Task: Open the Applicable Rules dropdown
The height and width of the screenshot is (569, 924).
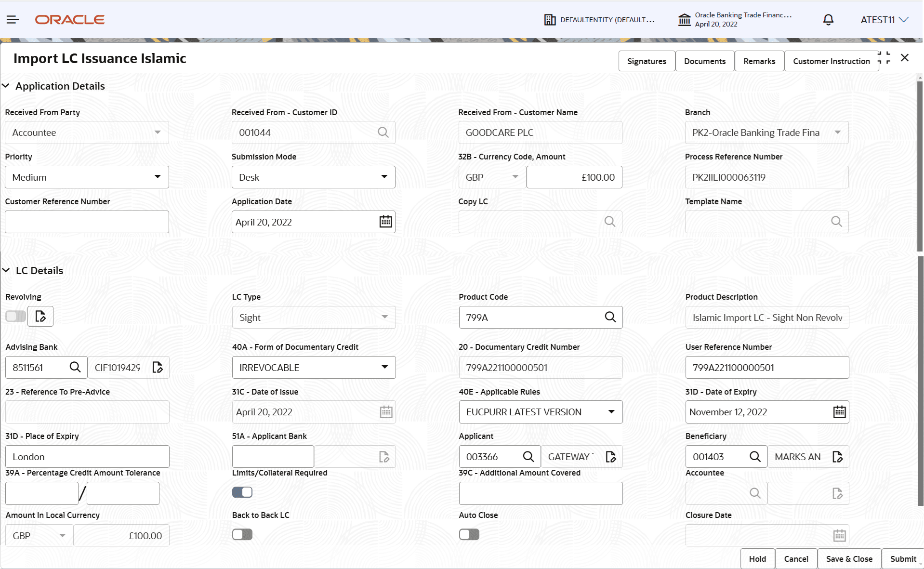Action: pyautogui.click(x=541, y=412)
